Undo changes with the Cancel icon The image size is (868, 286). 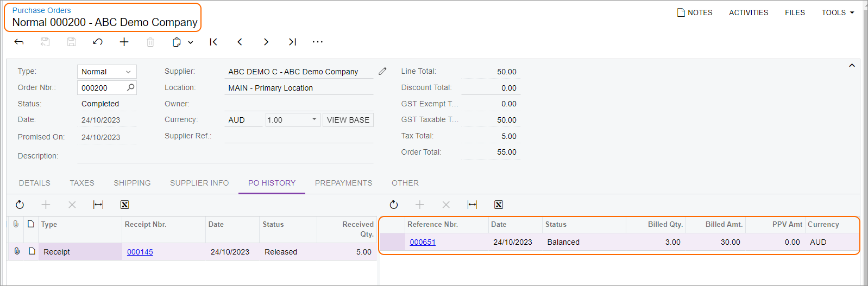(x=98, y=42)
